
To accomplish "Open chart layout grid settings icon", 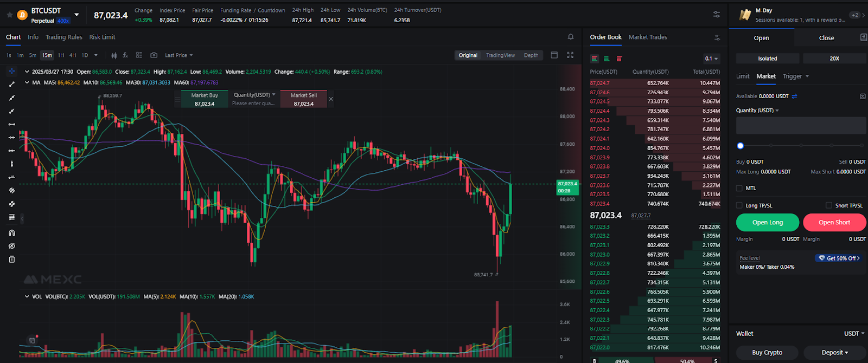I will 139,55.
